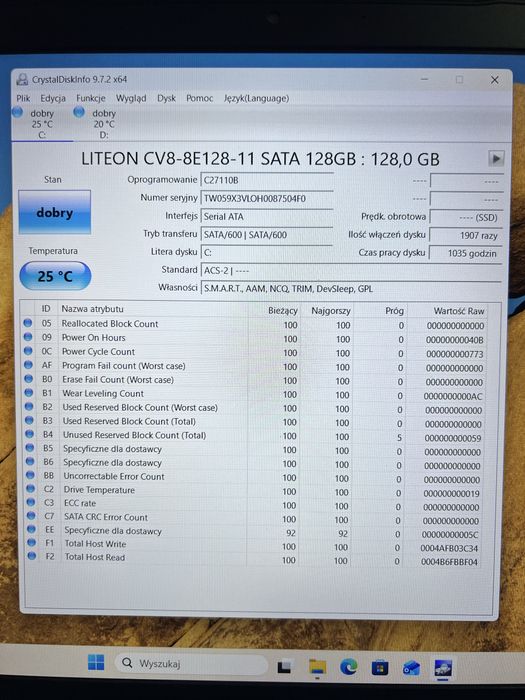Viewport: 525px width, 700px height.
Task: Click raw value 0004AFB03C34
Action: coord(449,548)
